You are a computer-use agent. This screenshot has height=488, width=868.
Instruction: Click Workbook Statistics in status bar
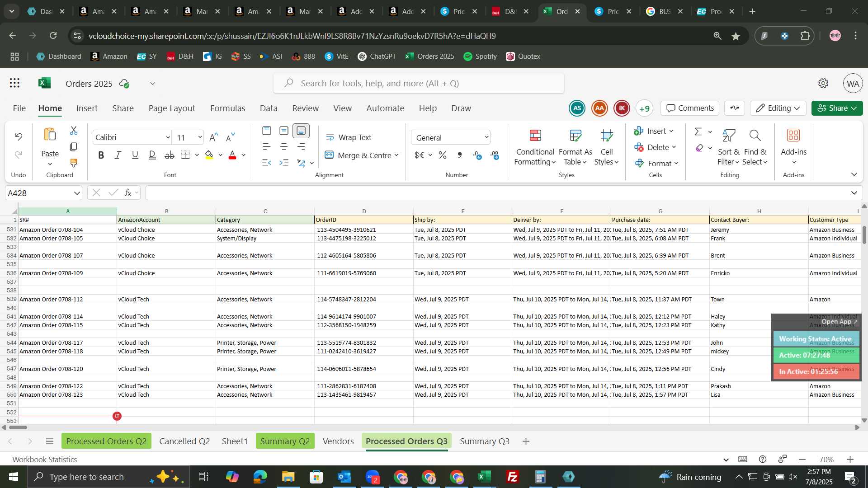coord(45,460)
